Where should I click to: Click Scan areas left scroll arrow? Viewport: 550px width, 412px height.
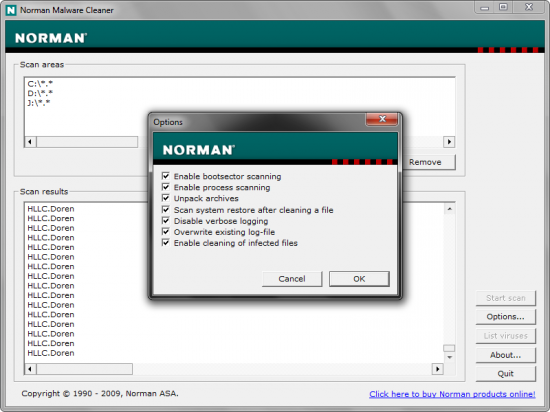pos(30,142)
